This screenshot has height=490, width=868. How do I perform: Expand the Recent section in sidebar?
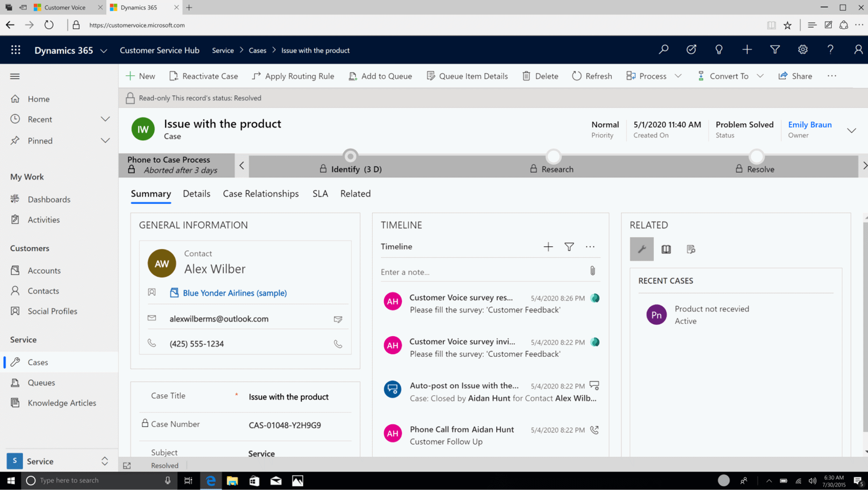[105, 119]
